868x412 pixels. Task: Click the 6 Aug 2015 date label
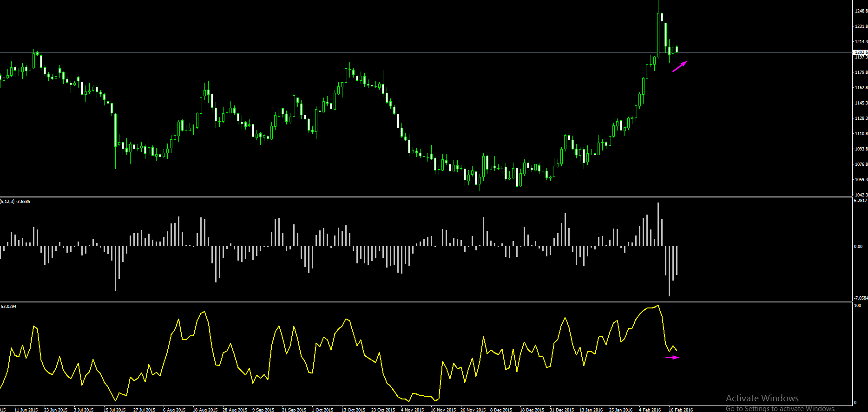(x=174, y=410)
